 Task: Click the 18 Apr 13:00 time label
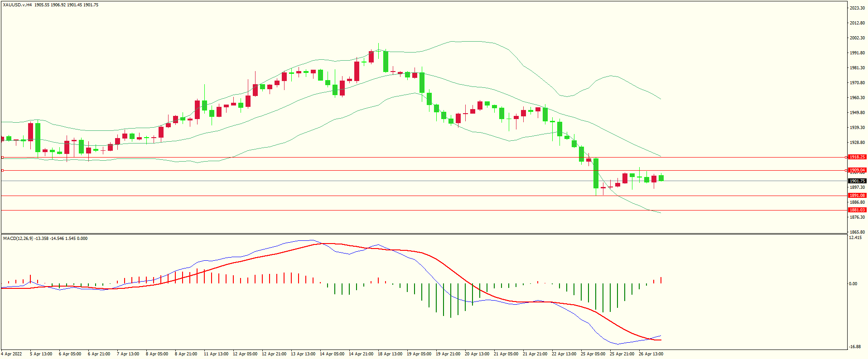click(x=390, y=354)
